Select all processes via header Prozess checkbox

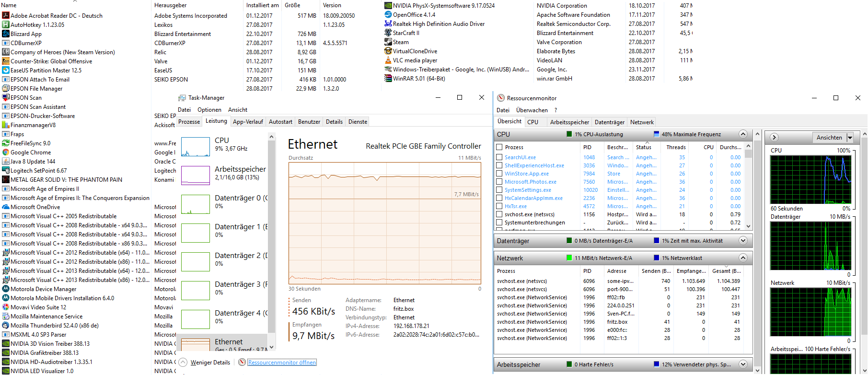click(499, 147)
